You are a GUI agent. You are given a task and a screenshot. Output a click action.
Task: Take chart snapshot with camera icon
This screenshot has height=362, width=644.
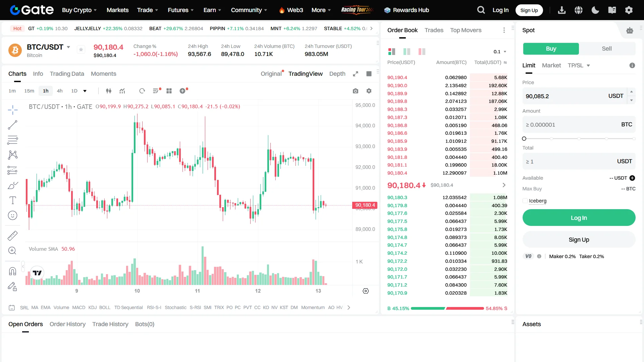(x=355, y=91)
